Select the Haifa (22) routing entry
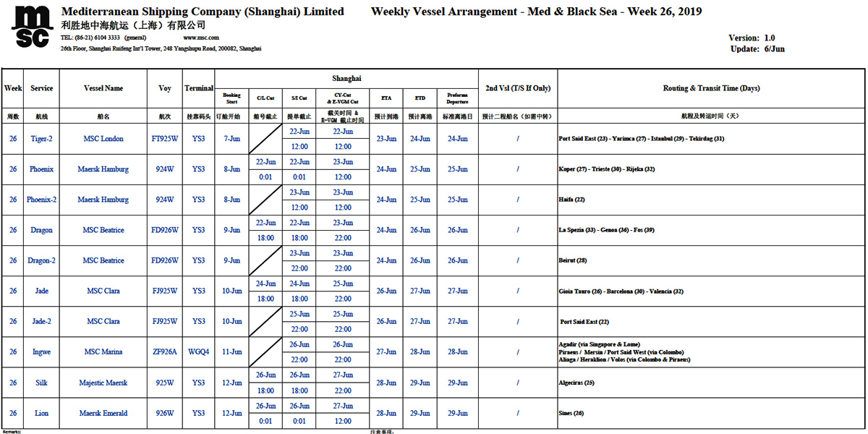Screen dimensions: 868x434 (x=571, y=200)
